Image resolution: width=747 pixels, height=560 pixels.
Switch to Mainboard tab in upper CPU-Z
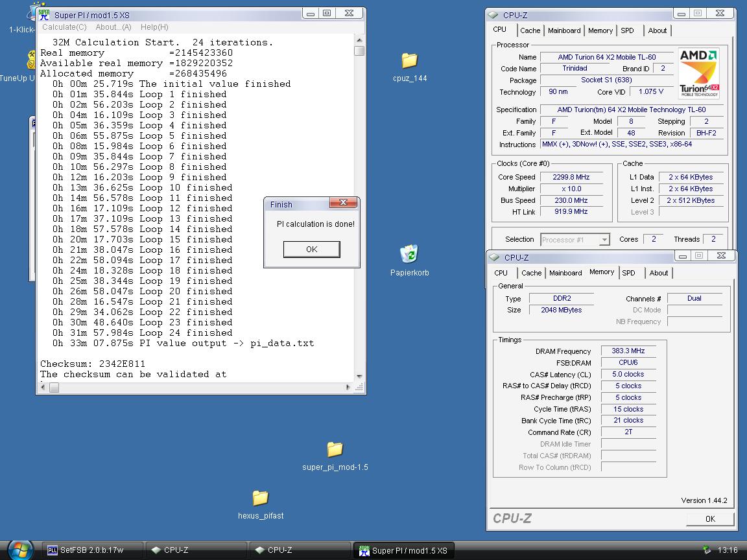[564, 30]
